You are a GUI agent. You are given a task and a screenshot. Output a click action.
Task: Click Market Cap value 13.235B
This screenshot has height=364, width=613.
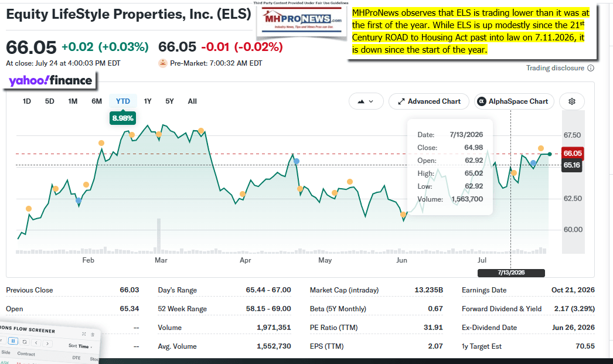[428, 290]
